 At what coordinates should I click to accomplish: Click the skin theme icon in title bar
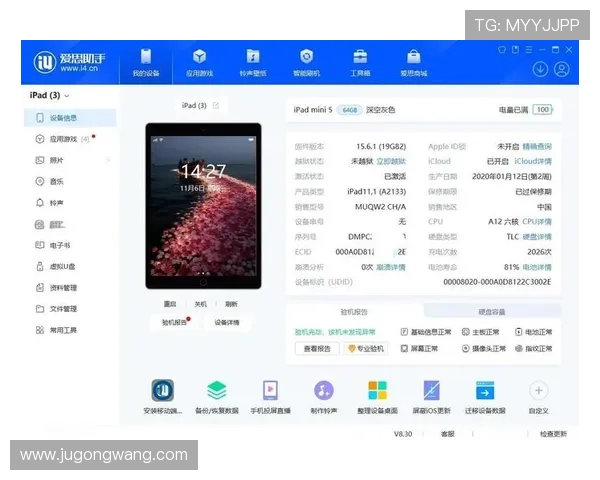click(502, 50)
